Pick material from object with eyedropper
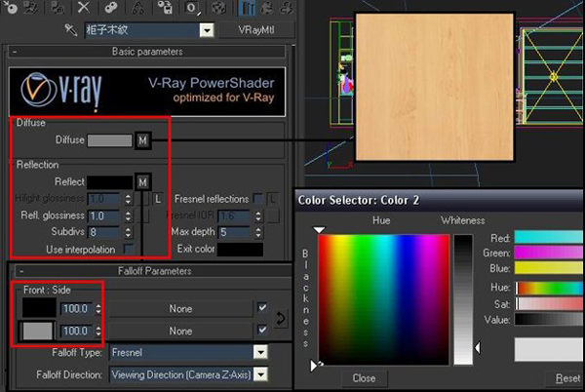The image size is (585, 392). point(70,30)
